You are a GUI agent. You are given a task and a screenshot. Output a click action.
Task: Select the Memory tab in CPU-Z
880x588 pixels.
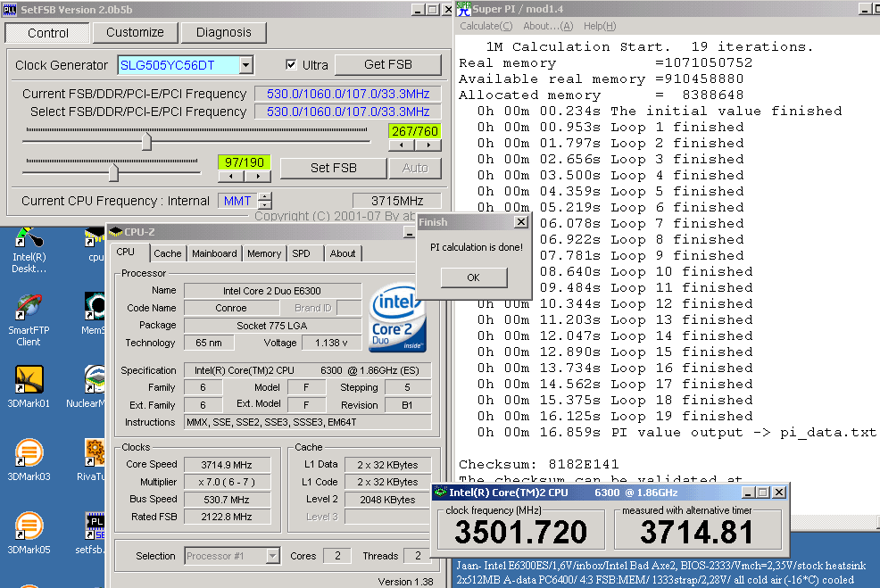(x=264, y=253)
